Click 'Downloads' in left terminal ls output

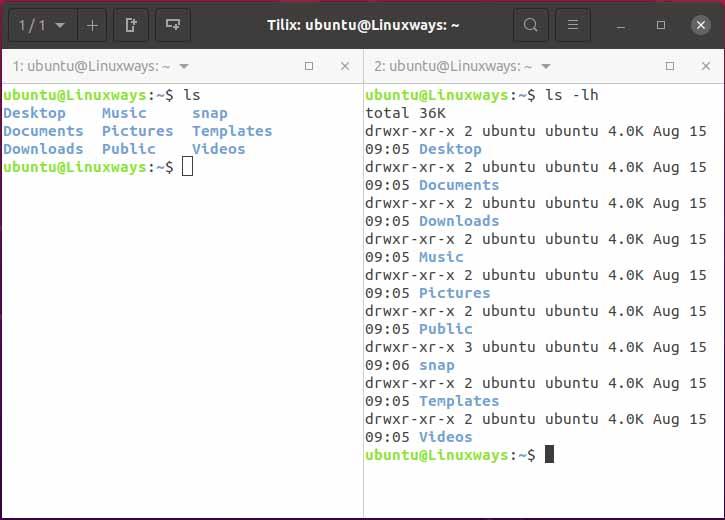(x=43, y=149)
